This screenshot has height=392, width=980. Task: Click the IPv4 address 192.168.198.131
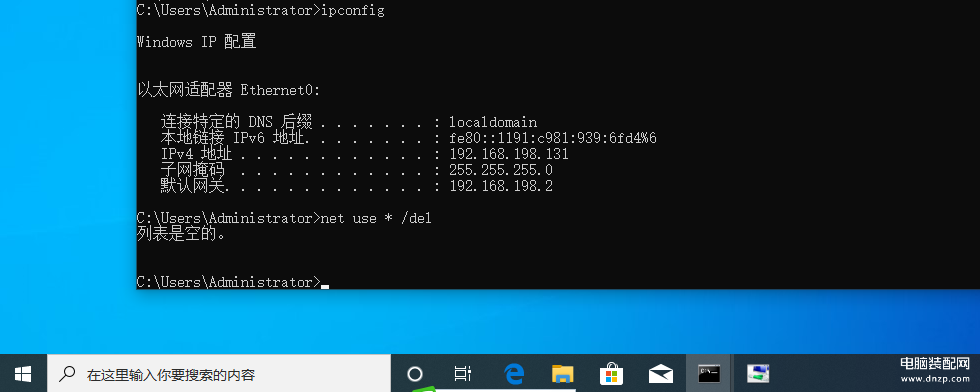[509, 154]
